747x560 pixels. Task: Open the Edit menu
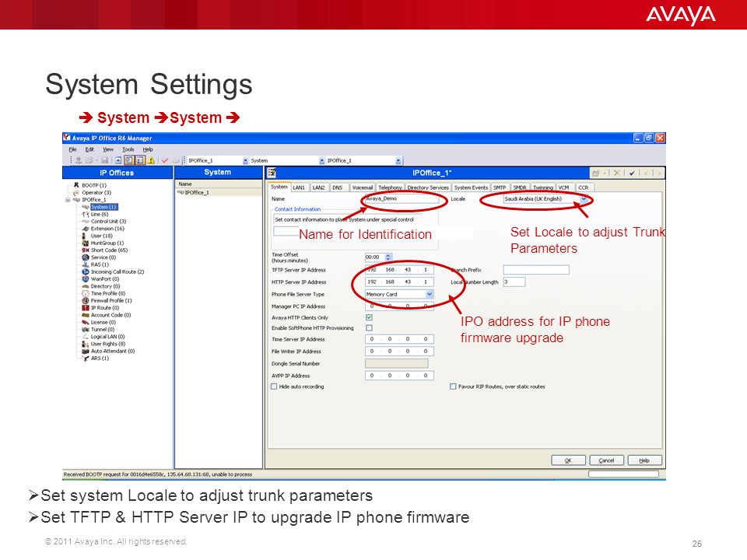[89, 149]
